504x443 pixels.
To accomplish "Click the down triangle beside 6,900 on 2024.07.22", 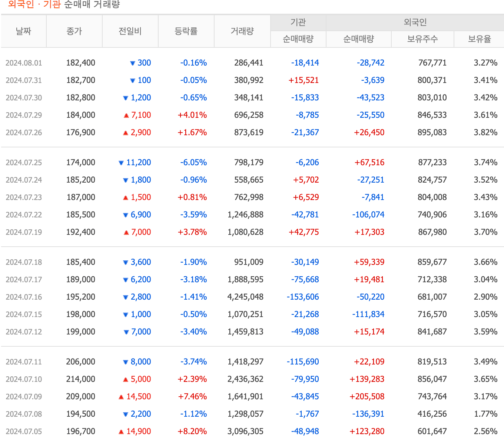I will (x=125, y=214).
